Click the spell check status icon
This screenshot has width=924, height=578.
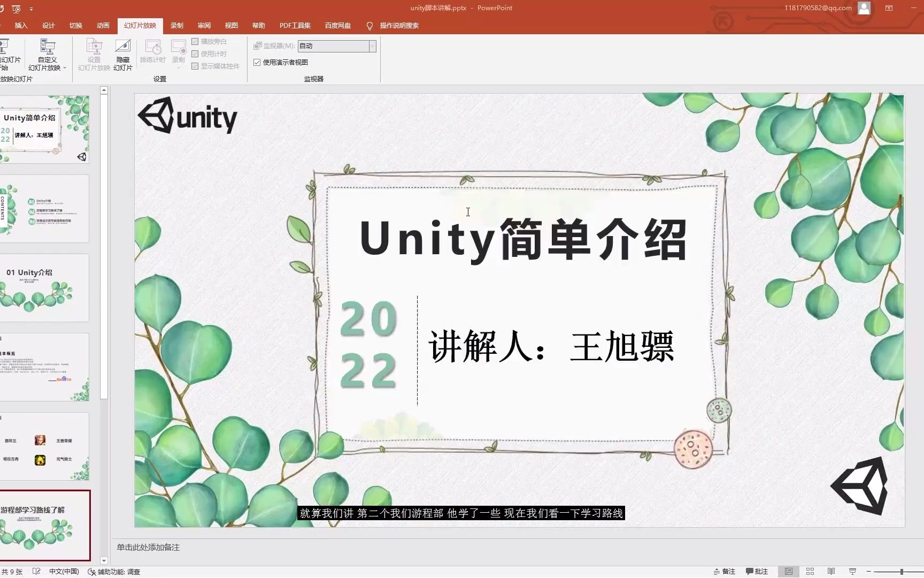click(x=36, y=572)
